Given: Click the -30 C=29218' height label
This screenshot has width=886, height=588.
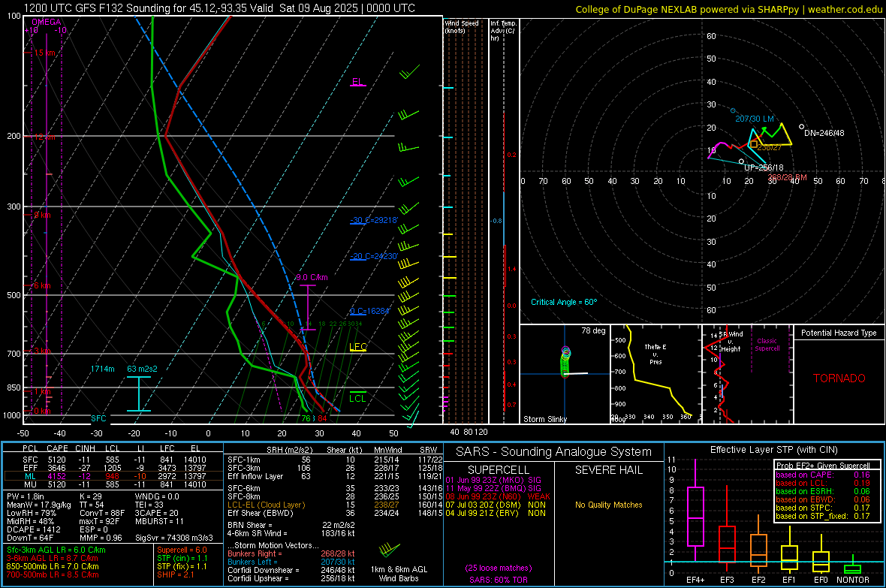Looking at the screenshot, I should [374, 220].
